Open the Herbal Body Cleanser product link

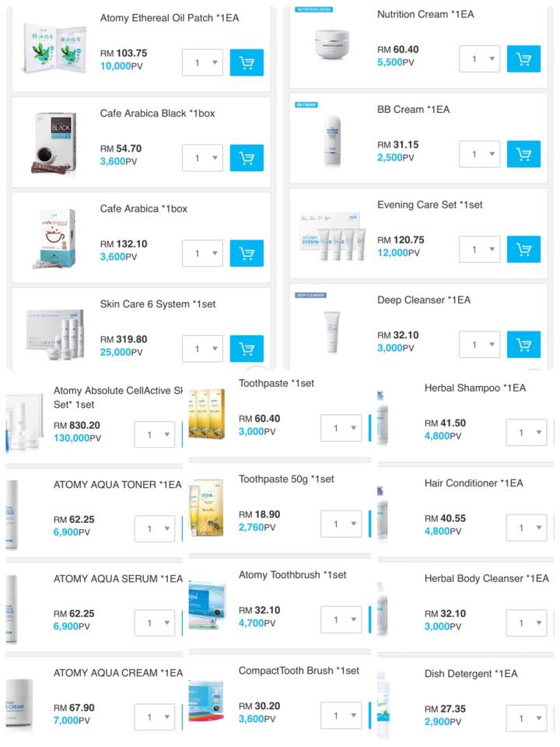click(486, 578)
